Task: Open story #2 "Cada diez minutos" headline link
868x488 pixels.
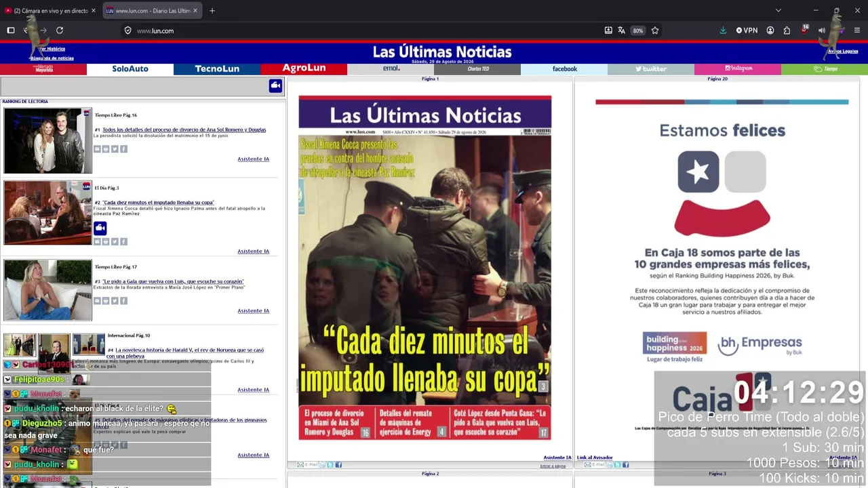Action: 159,203
